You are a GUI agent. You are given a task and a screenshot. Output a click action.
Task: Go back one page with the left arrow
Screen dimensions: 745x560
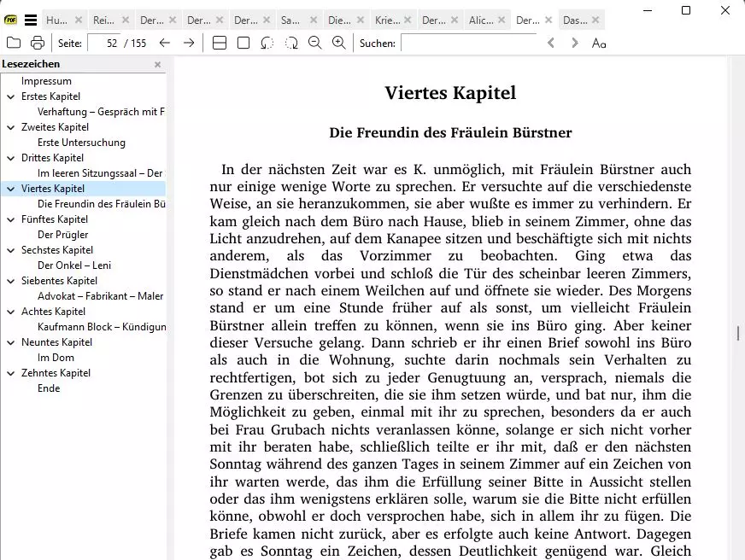(x=164, y=42)
